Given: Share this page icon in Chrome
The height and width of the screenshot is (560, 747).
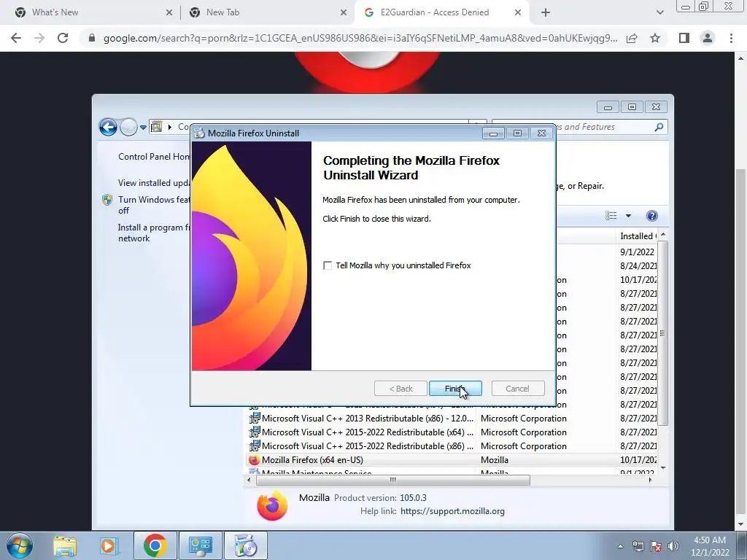Looking at the screenshot, I should 632,38.
